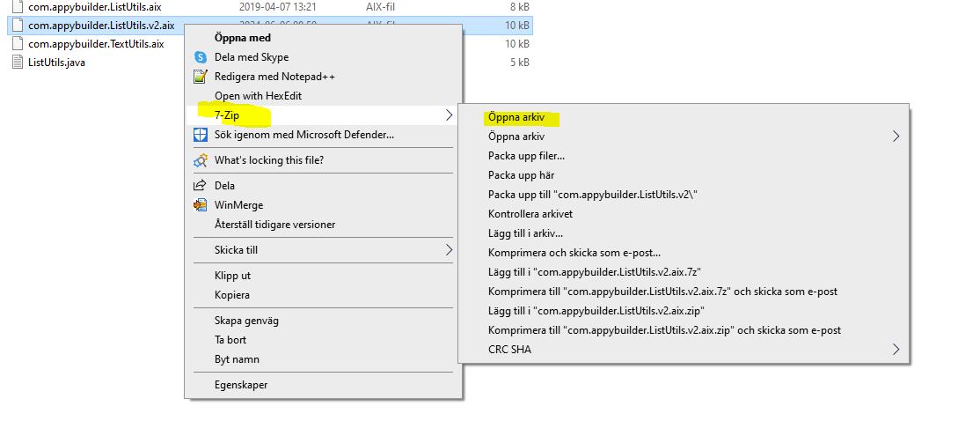
Task: Select Kontrollera arkivet in 7-Zip submenu
Action: click(530, 214)
